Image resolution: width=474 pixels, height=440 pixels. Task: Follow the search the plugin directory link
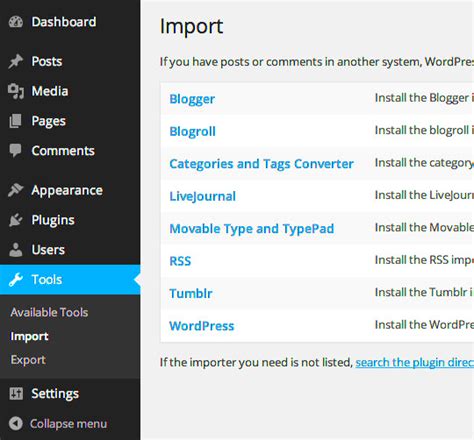tap(415, 362)
